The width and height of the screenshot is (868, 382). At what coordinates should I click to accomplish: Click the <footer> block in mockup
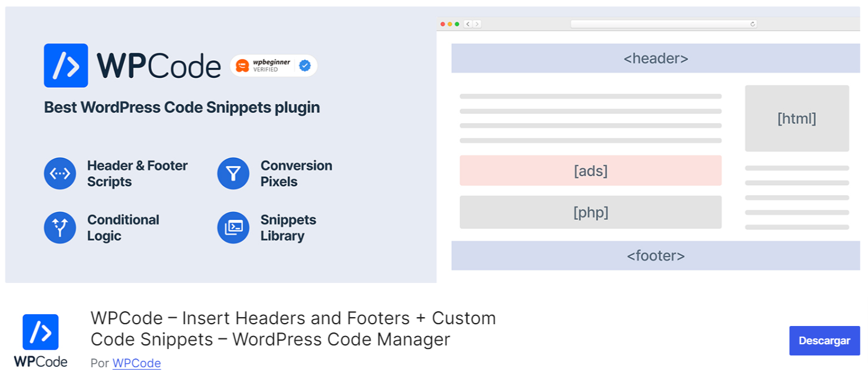(x=656, y=256)
